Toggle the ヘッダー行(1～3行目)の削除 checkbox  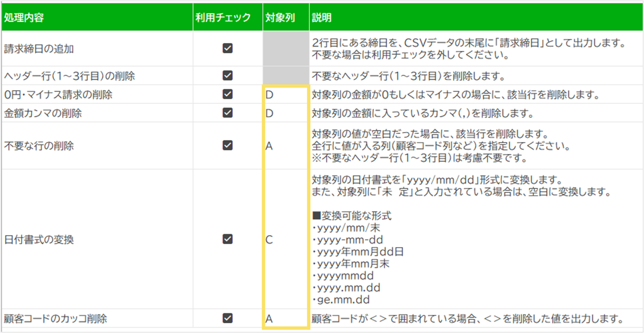coord(227,76)
